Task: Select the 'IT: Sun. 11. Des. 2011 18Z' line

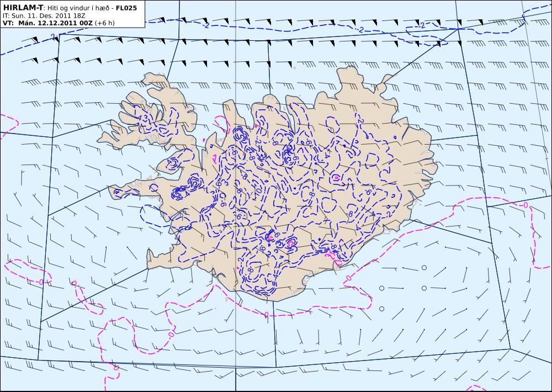Action: point(44,15)
